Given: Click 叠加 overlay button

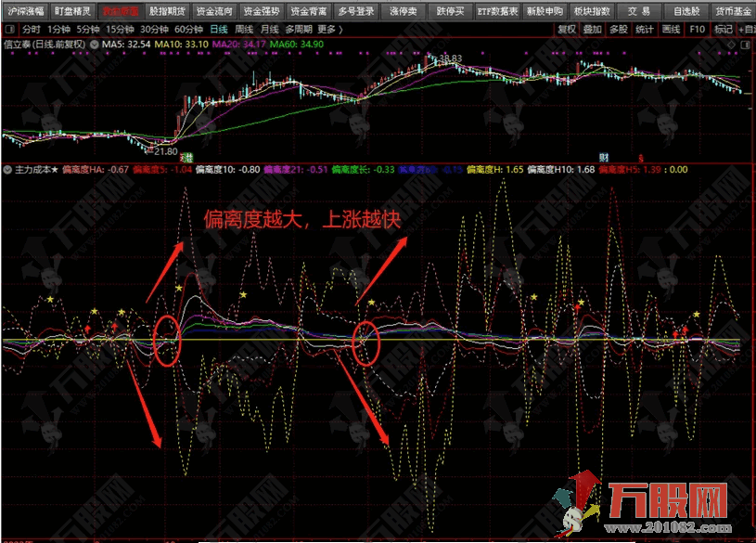Looking at the screenshot, I should [593, 30].
